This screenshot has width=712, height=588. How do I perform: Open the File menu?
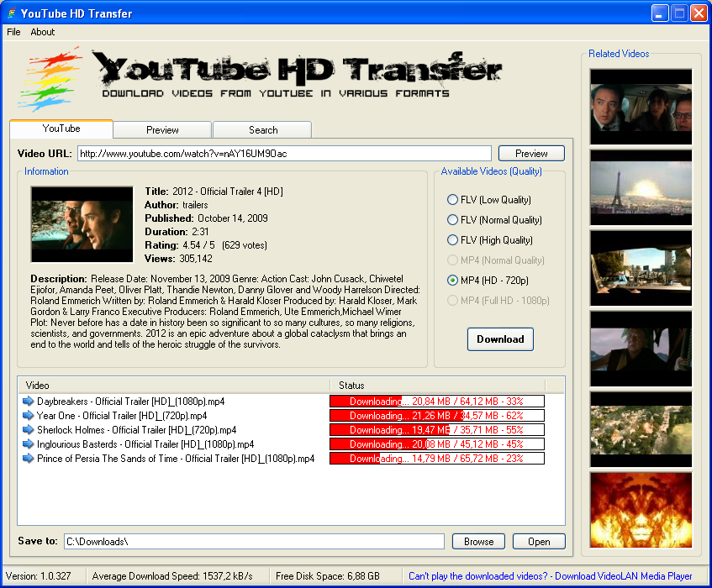(x=13, y=32)
